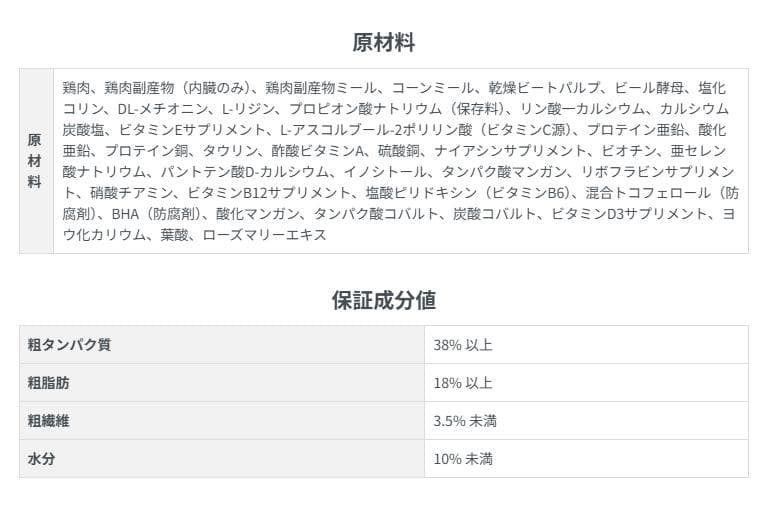Select the 3.5% 未満 value cell
Image resolution: width=776 pixels, height=514 pixels.
coord(465,421)
